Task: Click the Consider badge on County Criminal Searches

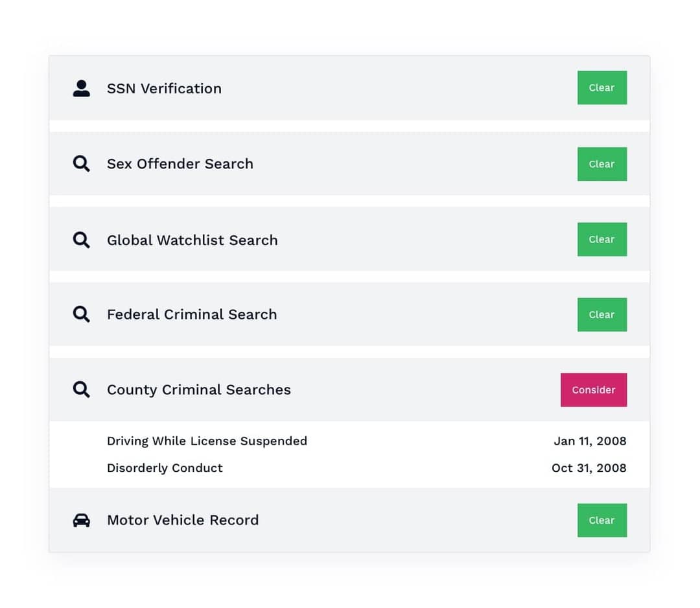Action: pos(594,390)
